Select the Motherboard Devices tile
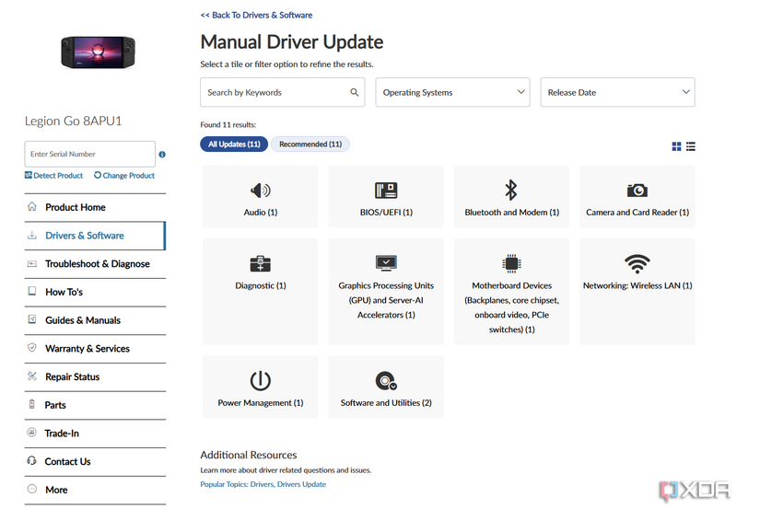This screenshot has height=532, width=760. point(511,292)
